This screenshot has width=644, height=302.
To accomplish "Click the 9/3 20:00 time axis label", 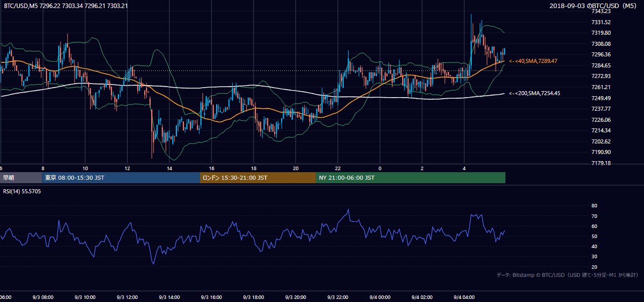I will [295, 297].
